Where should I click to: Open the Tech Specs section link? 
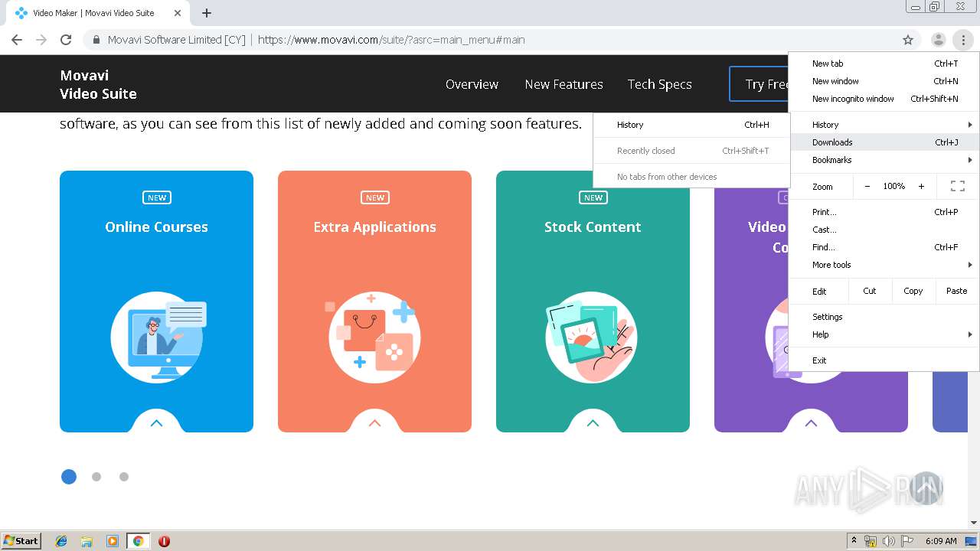(x=659, y=84)
